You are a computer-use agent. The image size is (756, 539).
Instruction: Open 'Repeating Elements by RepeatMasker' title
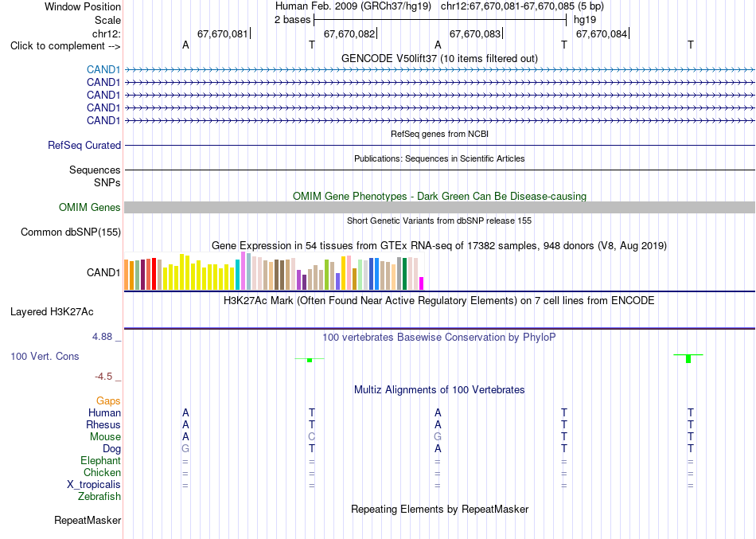[x=439, y=509]
